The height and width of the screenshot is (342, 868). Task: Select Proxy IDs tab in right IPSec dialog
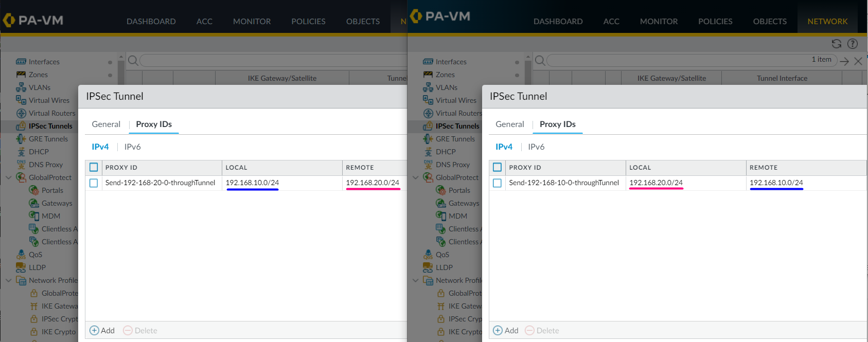558,124
